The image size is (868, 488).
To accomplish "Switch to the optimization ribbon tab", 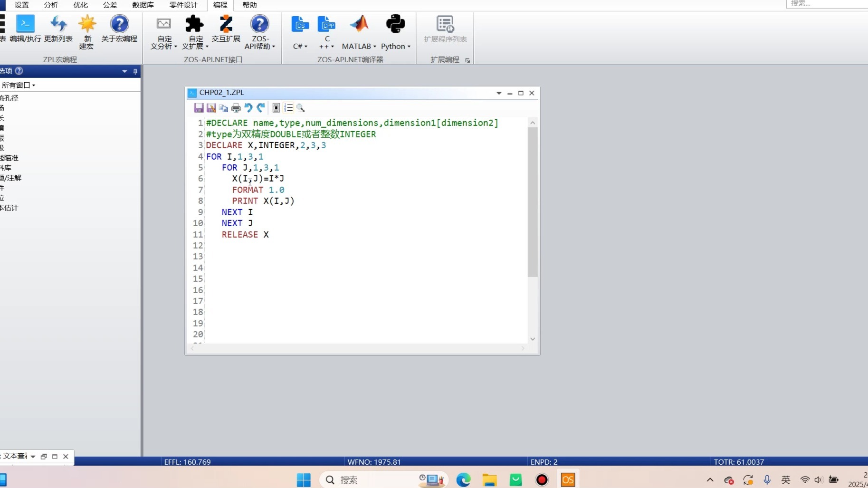I will (x=80, y=5).
